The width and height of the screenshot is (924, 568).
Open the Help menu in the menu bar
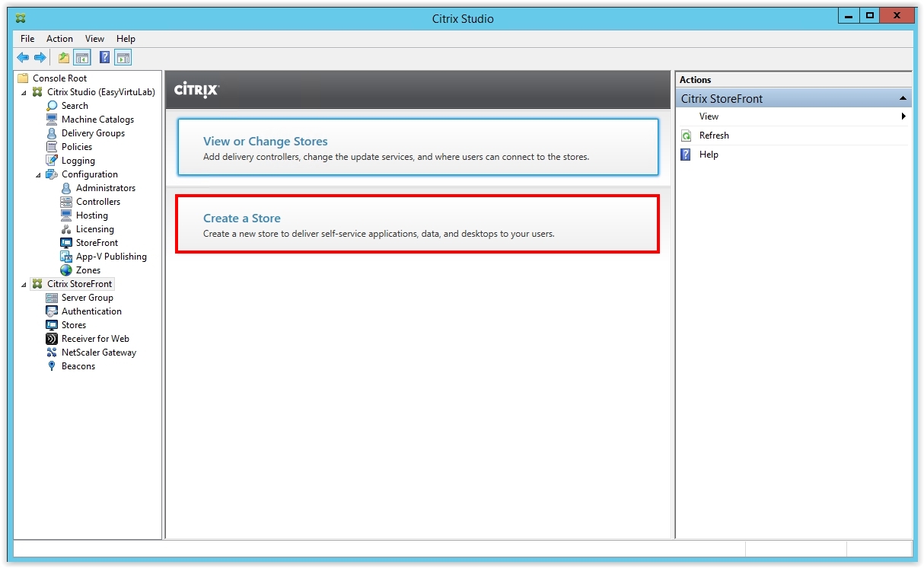coord(126,39)
